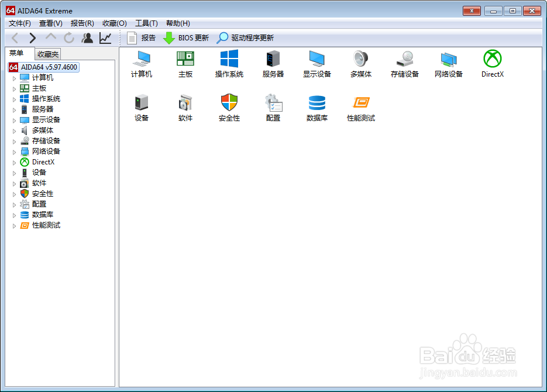Open the 计算机 icon in main pane
Viewport: 547px width, 392px height.
142,64
